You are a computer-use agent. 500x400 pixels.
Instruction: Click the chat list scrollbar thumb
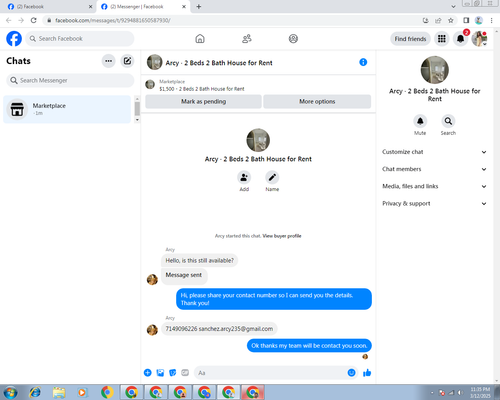point(137,108)
